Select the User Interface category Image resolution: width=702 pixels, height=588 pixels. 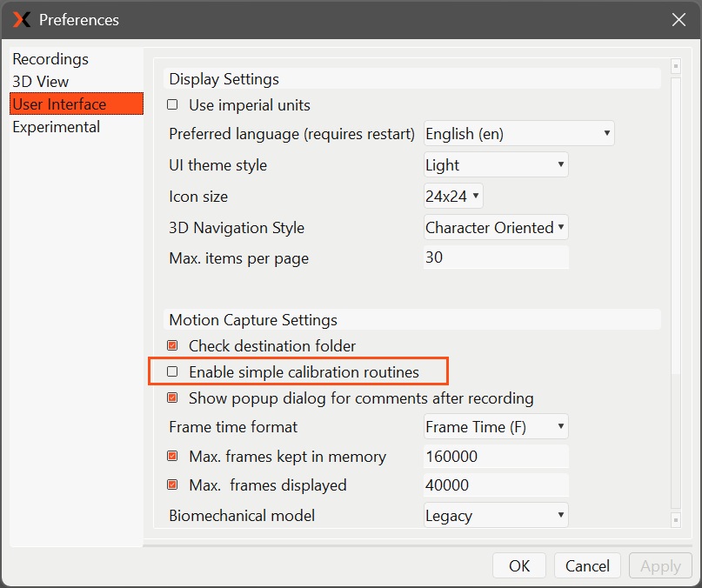point(59,104)
